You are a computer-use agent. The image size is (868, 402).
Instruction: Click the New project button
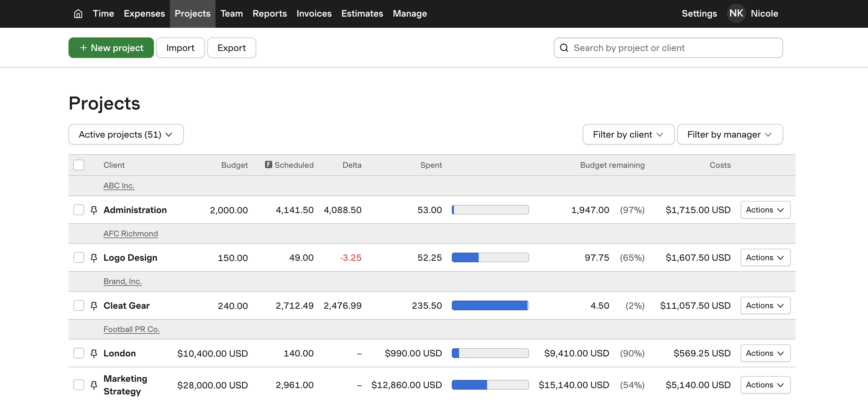[x=111, y=48]
